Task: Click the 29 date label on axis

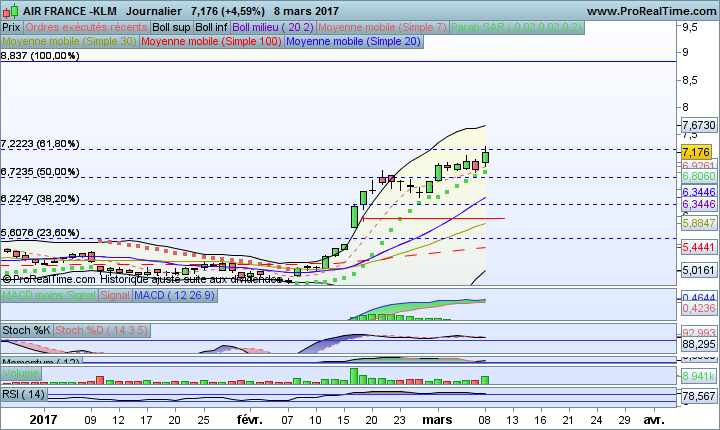Action: 624,420
